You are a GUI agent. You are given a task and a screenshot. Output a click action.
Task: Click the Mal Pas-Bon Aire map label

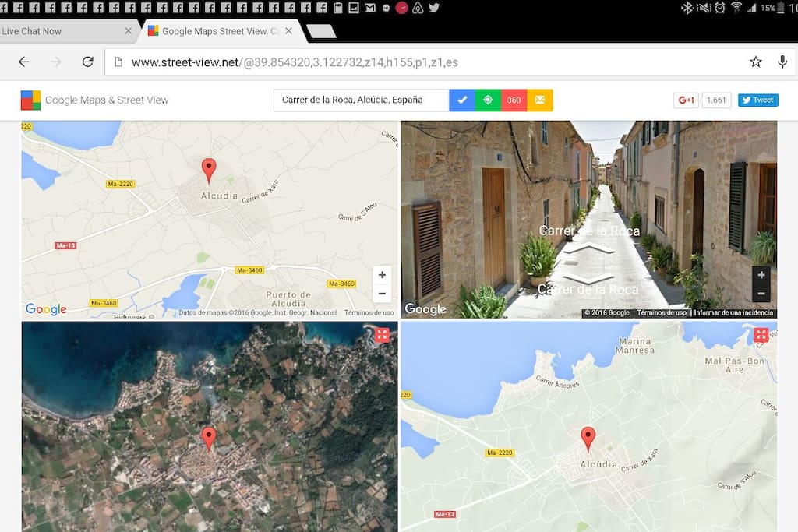tap(734, 365)
